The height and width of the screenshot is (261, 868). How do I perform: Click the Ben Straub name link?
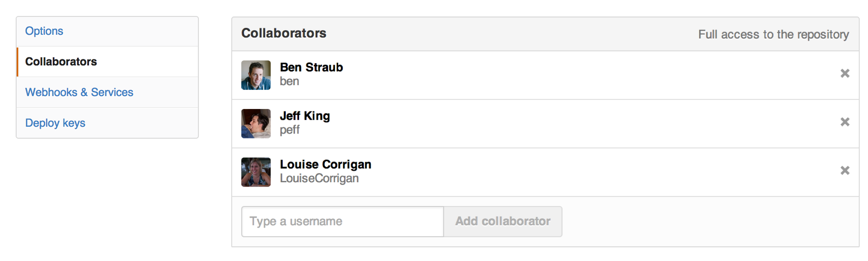[x=311, y=67]
